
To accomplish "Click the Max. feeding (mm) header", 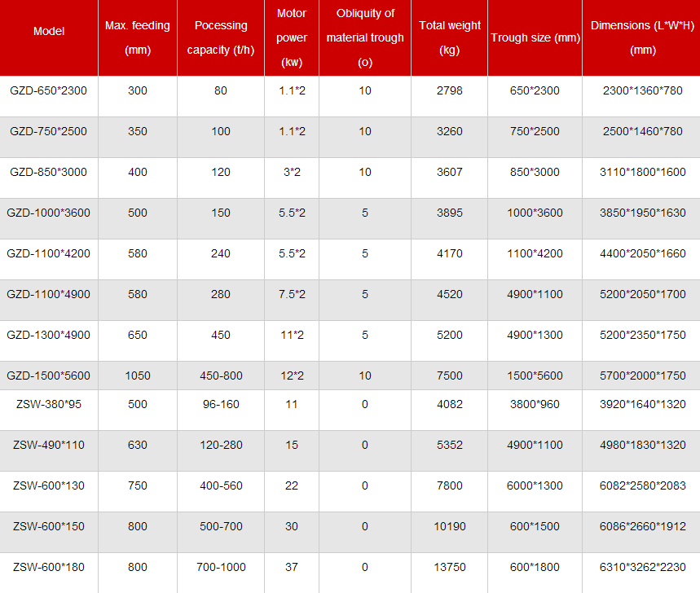I will pos(138,37).
